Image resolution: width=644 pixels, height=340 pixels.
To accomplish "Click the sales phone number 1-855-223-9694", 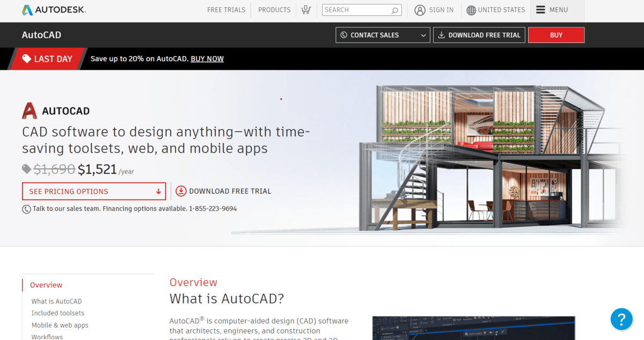I will coord(213,208).
